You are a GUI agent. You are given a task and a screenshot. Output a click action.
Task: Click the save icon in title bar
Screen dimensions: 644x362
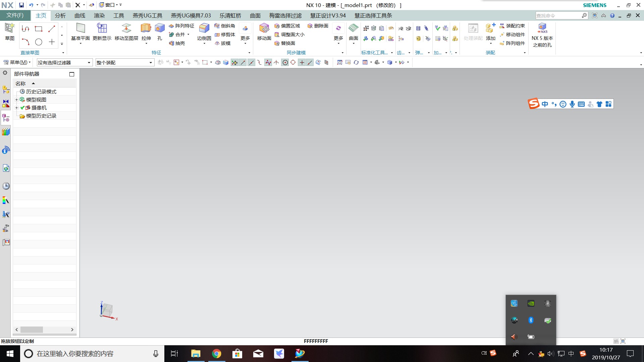pyautogui.click(x=21, y=5)
